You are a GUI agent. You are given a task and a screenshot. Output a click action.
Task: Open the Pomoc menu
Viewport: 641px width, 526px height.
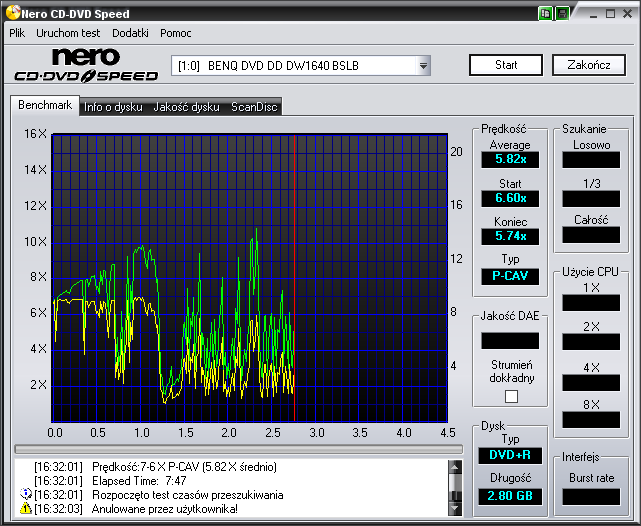click(x=175, y=33)
